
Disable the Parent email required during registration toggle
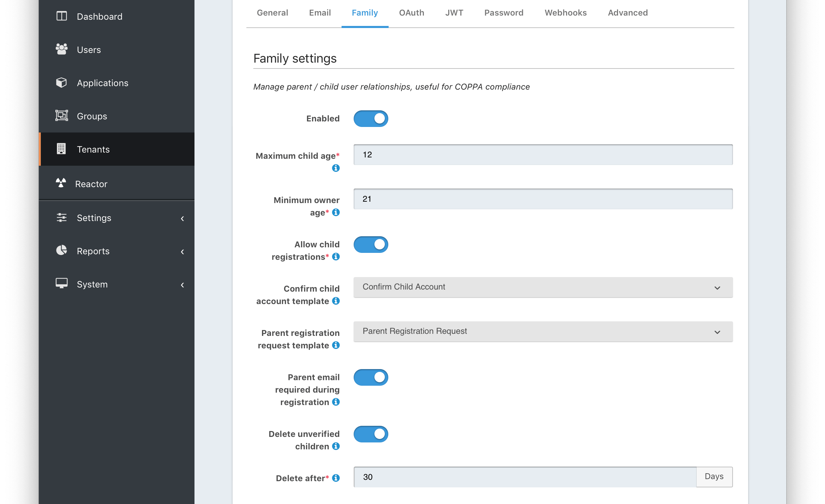pyautogui.click(x=371, y=377)
